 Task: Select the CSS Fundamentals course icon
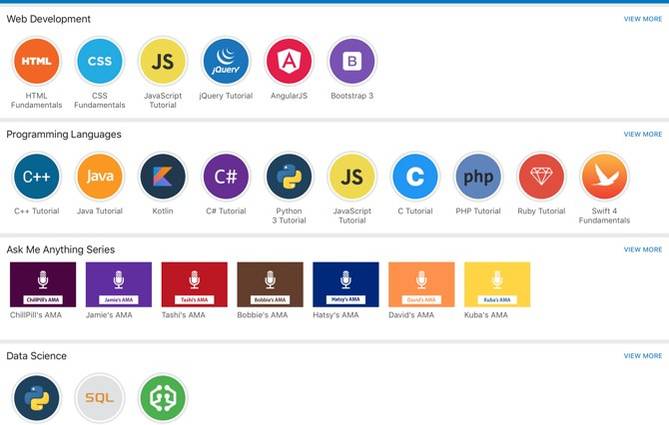(99, 61)
